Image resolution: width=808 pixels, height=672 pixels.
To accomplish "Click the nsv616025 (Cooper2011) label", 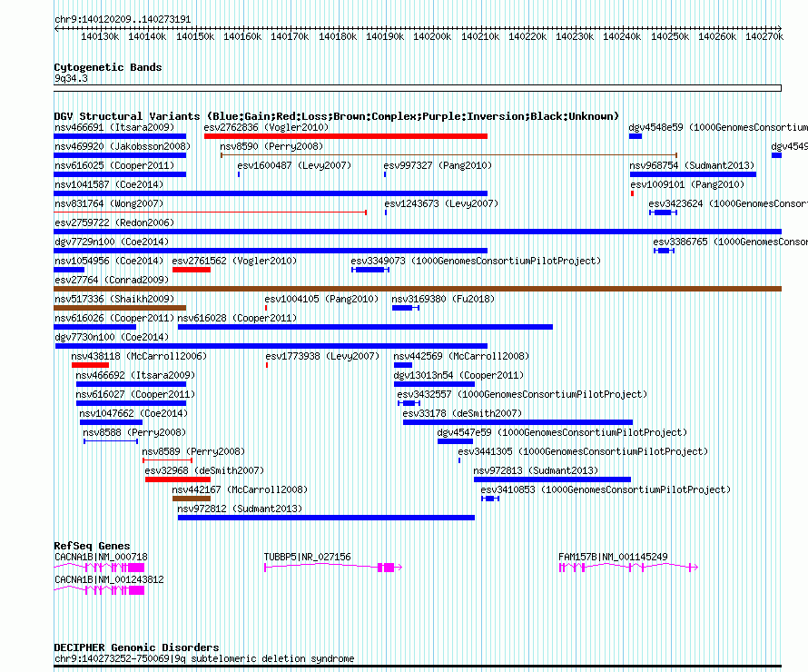I will pos(114,165).
